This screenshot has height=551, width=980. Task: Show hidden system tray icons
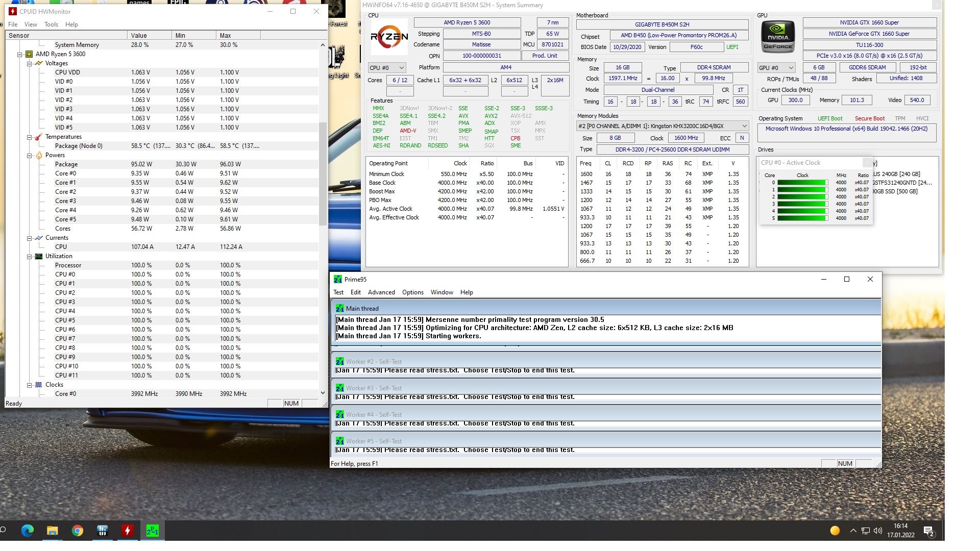click(853, 531)
